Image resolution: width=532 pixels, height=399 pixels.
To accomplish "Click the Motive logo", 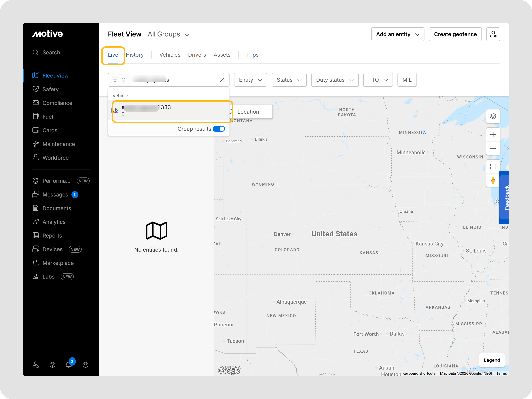I will pyautogui.click(x=47, y=34).
